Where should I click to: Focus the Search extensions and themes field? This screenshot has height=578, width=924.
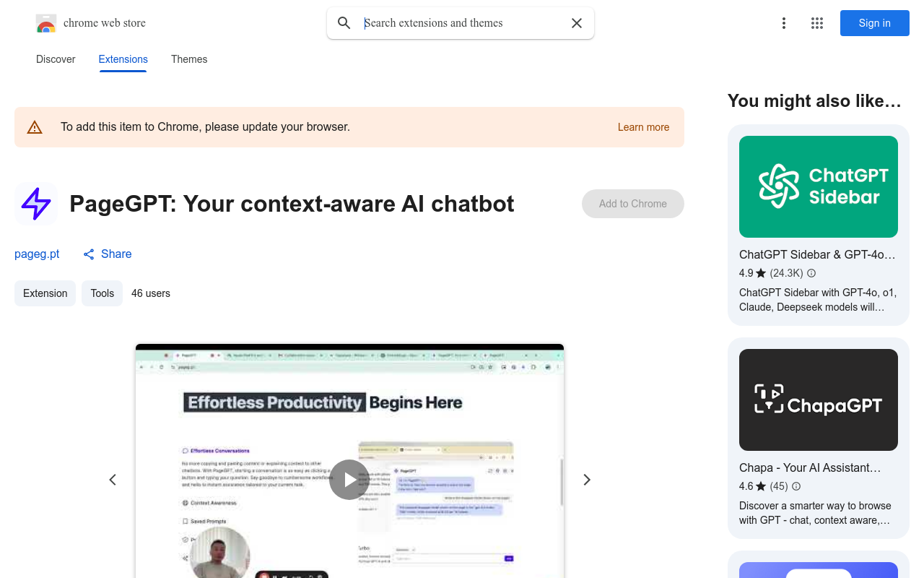coord(462,23)
